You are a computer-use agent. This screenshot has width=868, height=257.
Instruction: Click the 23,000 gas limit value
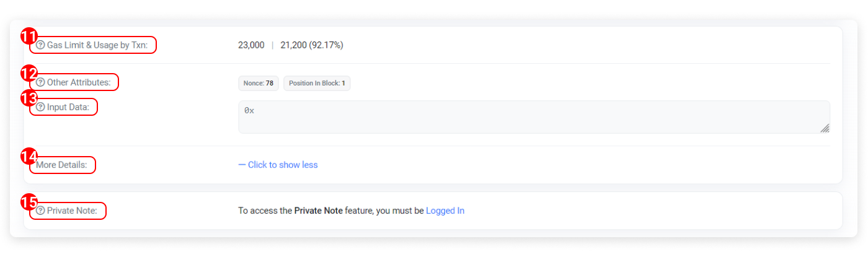(x=251, y=45)
